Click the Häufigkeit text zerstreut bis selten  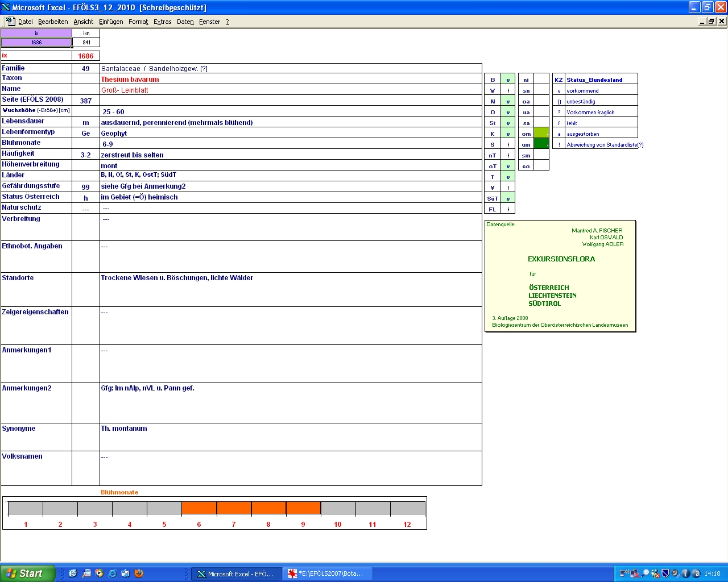132,155
